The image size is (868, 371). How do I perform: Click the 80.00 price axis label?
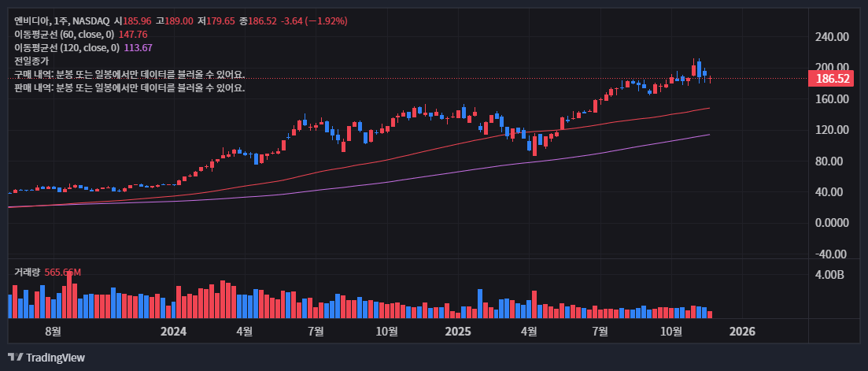pyautogui.click(x=832, y=161)
